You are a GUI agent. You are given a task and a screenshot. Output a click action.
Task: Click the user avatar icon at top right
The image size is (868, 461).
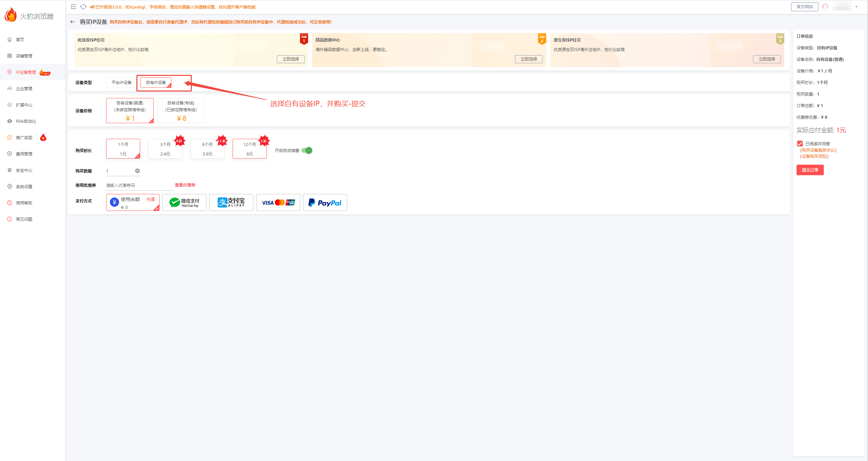click(825, 7)
